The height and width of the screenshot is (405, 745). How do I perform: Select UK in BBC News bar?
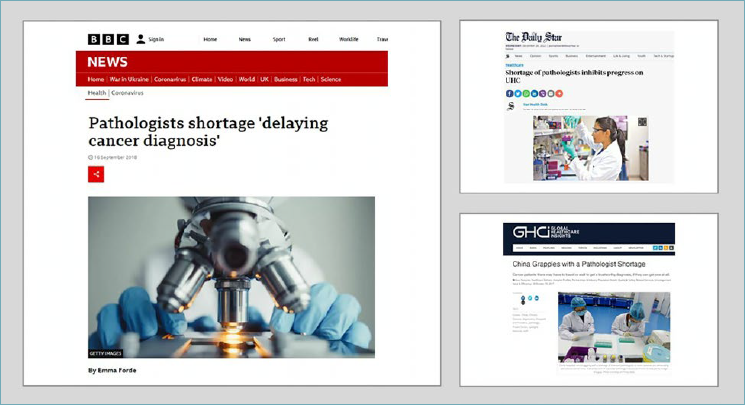[x=264, y=79]
